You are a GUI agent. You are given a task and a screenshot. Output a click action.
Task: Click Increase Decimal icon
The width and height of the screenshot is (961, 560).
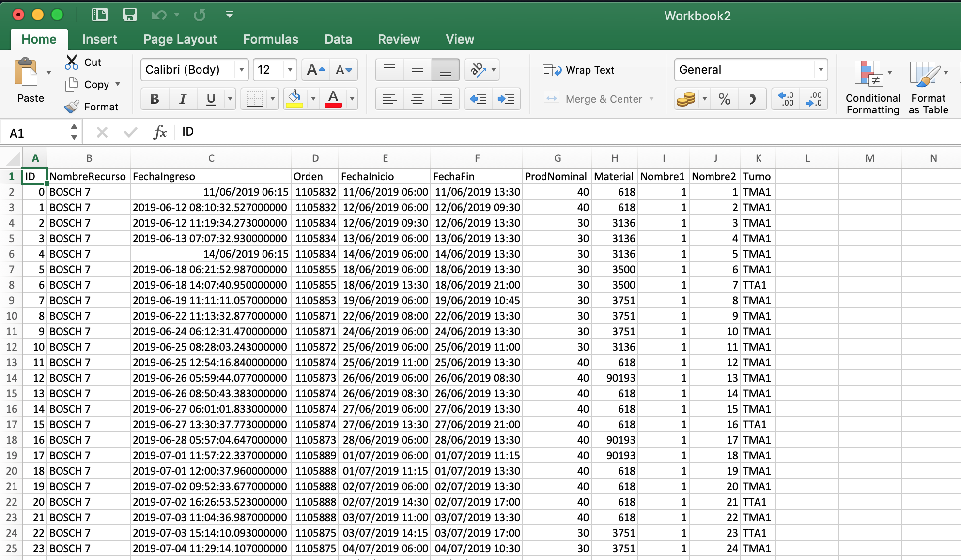pos(786,99)
